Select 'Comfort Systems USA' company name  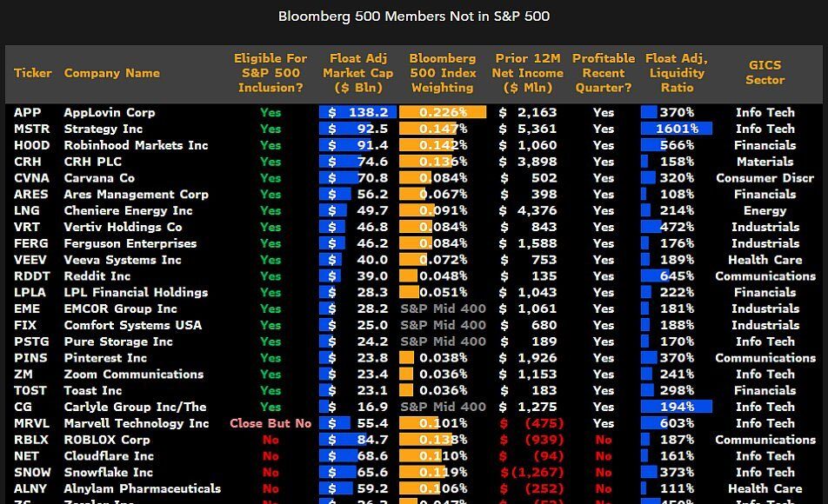click(x=132, y=325)
